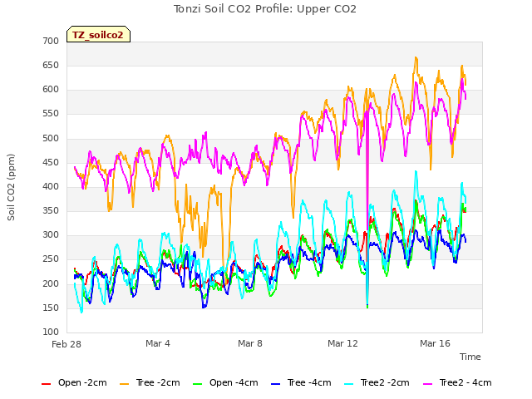Click the TZ_soilco2 label box
The height and width of the screenshot is (399, 532).
click(98, 34)
